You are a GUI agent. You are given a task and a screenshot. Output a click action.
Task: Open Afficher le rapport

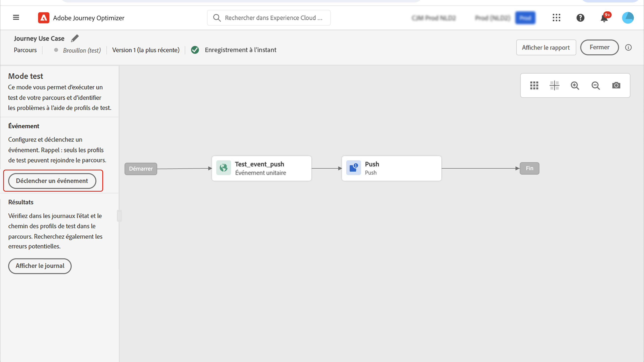coord(546,47)
